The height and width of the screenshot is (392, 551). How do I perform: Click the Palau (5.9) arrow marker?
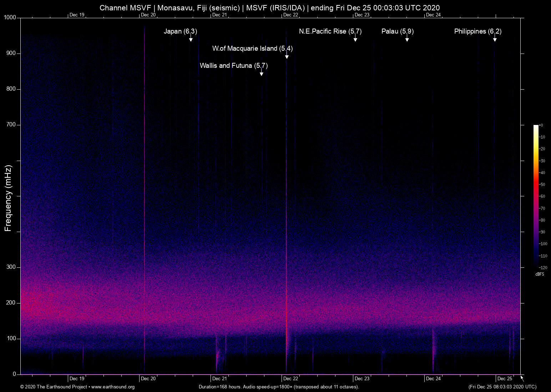tap(407, 38)
